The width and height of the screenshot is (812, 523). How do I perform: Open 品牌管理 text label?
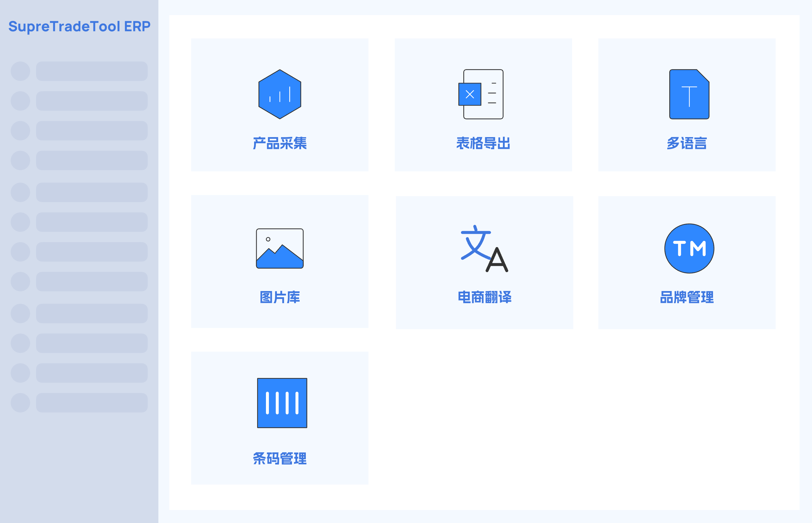(686, 297)
